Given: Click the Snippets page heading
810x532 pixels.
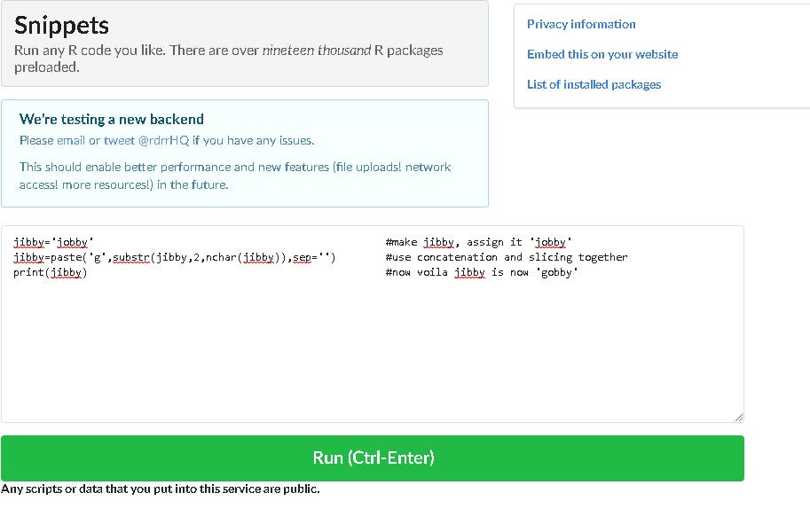Looking at the screenshot, I should click(x=60, y=25).
